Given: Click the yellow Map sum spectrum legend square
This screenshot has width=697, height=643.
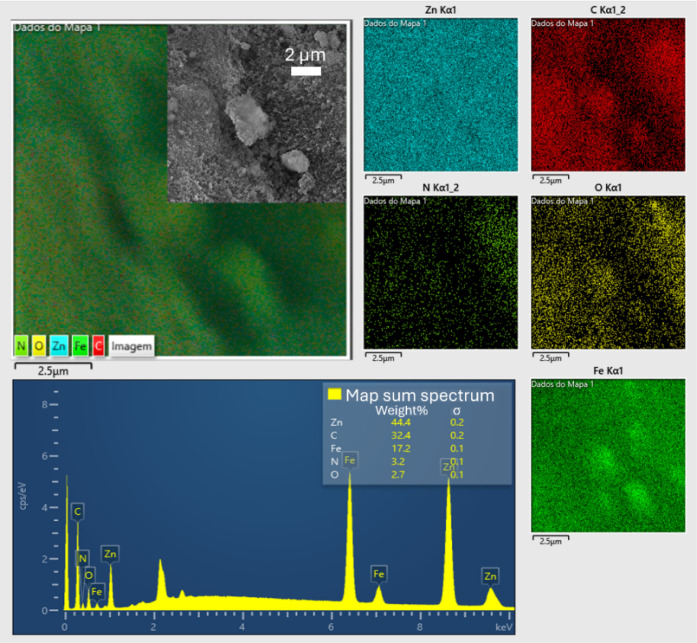Looking at the screenshot, I should click(334, 394).
